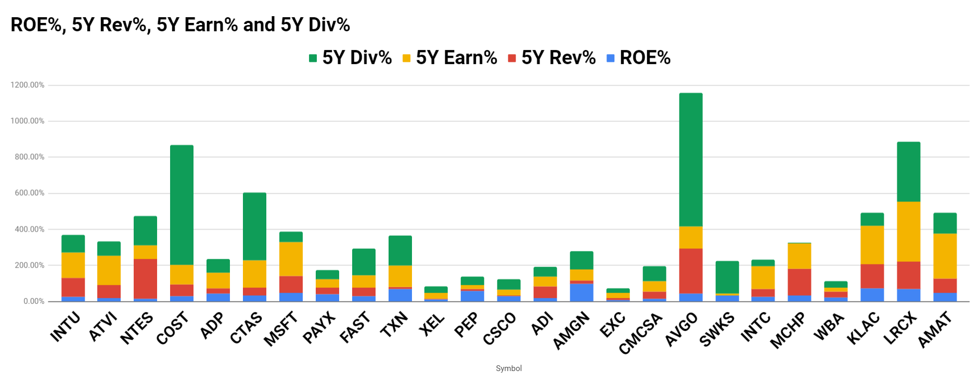Click the green segment of the AVGO bar
This screenshot has height=382, width=980.
691,160
